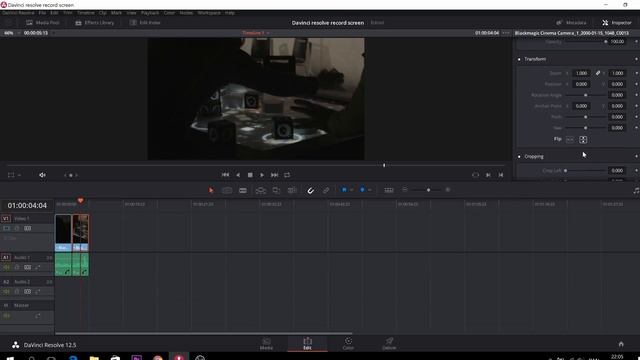Image resolution: width=640 pixels, height=360 pixels.
Task: Play the timeline forward
Action: click(262, 175)
